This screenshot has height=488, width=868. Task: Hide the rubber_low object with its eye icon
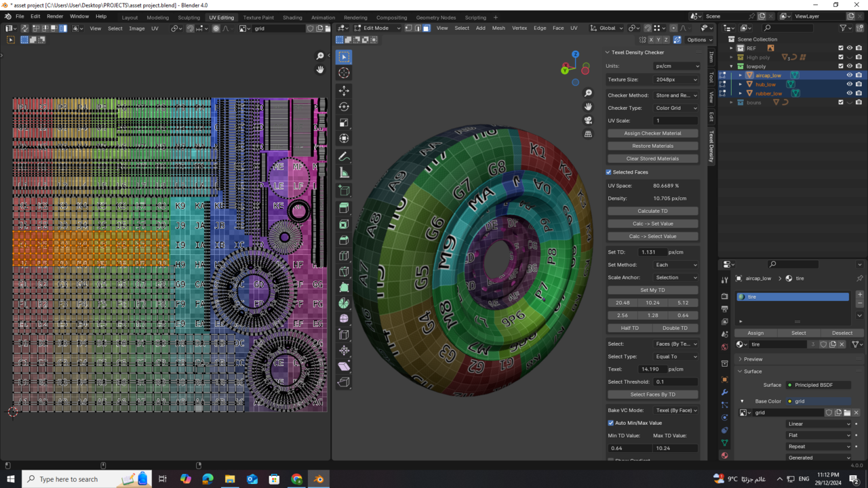tap(850, 93)
